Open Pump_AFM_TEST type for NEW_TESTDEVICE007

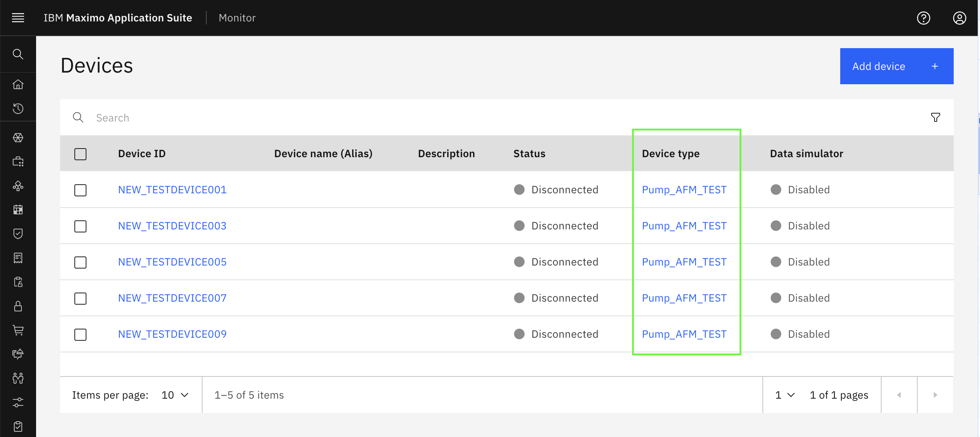coord(684,298)
